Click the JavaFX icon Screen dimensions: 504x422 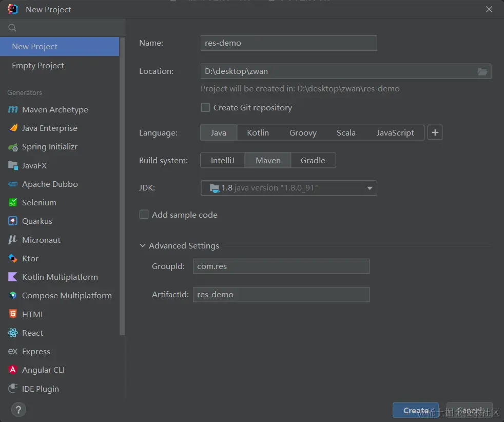coord(13,165)
